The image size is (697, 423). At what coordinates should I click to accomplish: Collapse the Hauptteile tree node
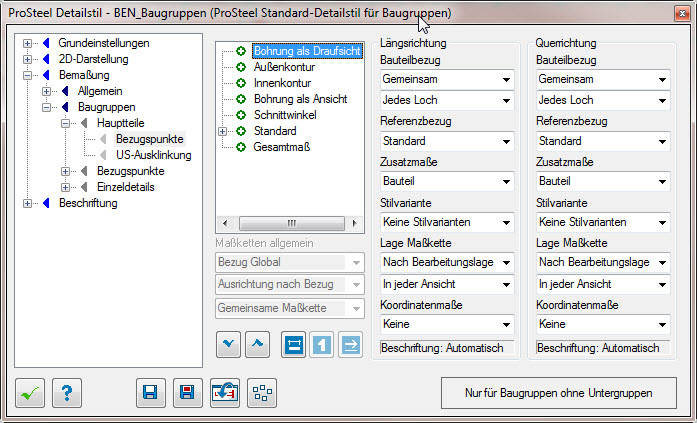[65, 124]
